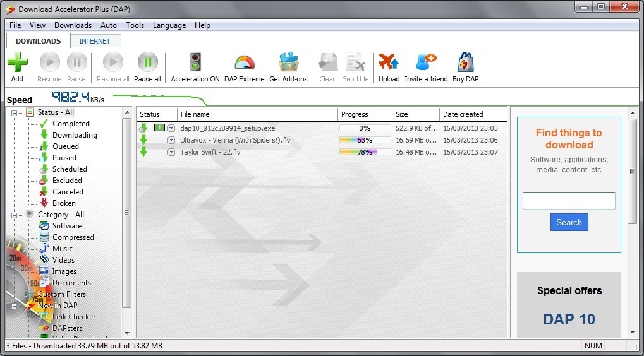Select file dap10_812c289914_setup.exe
Screen dimensions: 644x356
pos(228,128)
